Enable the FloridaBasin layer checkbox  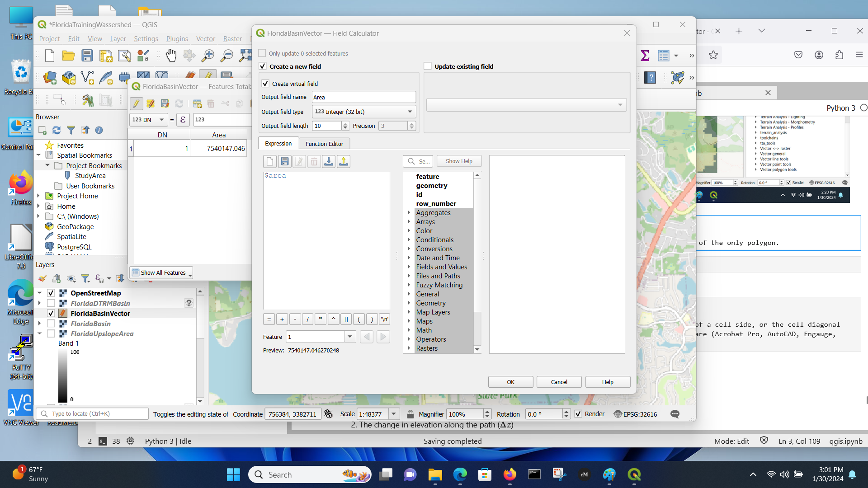coord(51,324)
